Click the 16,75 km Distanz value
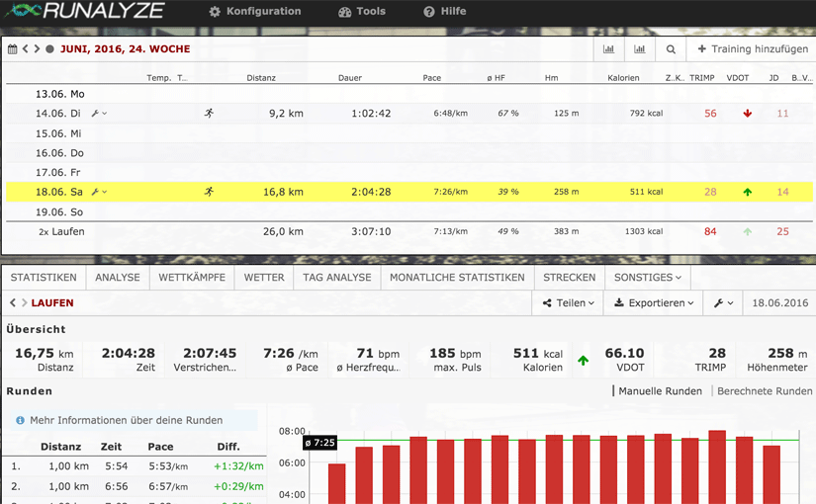Viewport: 816px width, 504px height. point(45,354)
